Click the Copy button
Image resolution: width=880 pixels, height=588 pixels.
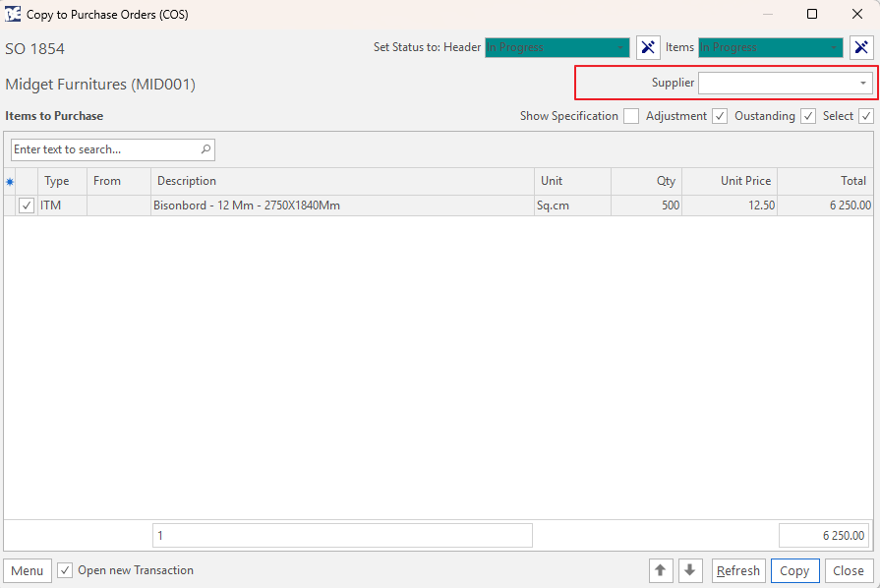coord(794,570)
